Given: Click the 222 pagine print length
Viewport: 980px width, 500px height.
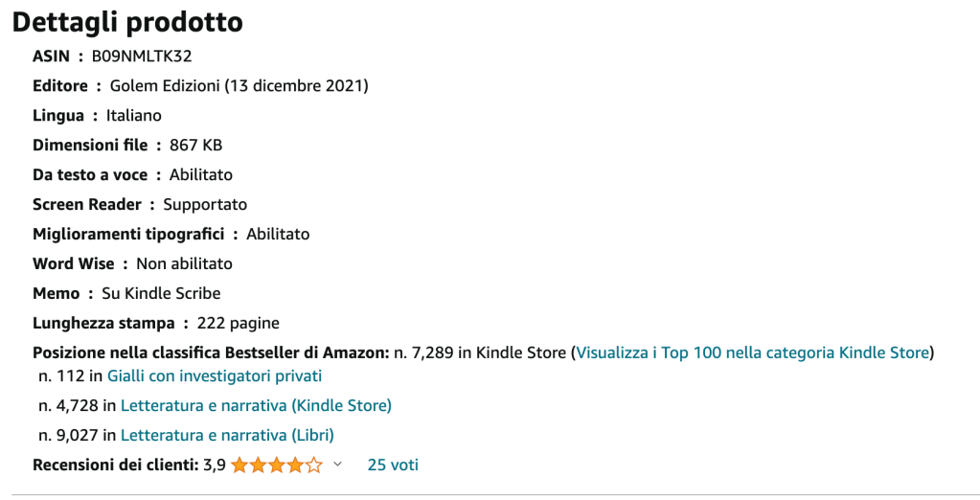Looking at the screenshot, I should pyautogui.click(x=238, y=323).
